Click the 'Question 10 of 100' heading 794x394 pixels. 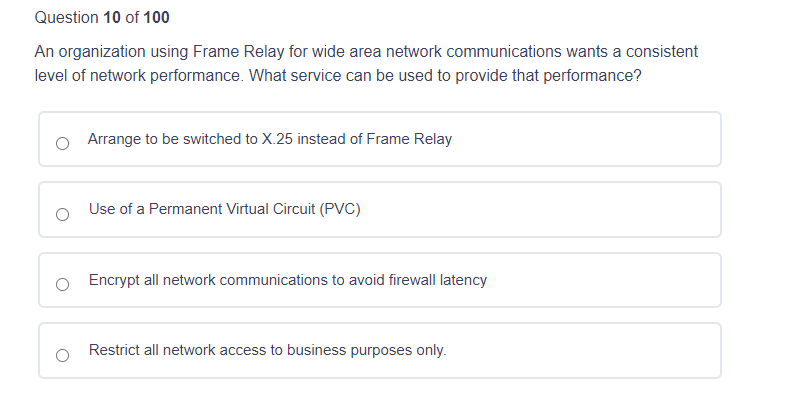[102, 18]
